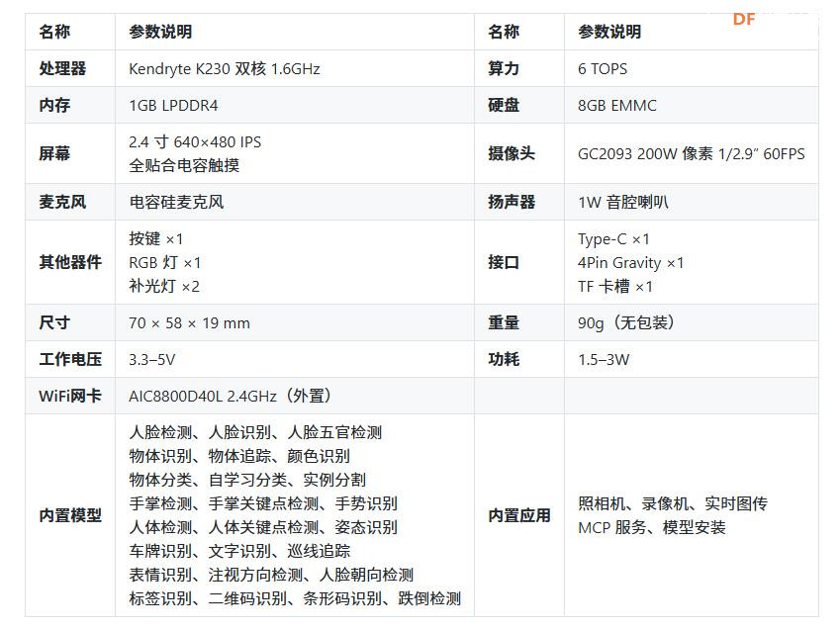
Task: Select the 手掌检测、手掌关键点检测、手势识别 line
Action: click(263, 503)
